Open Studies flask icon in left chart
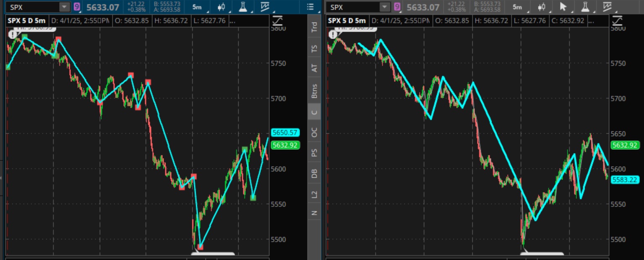Viewport: 644px width, 260px height. click(x=243, y=7)
